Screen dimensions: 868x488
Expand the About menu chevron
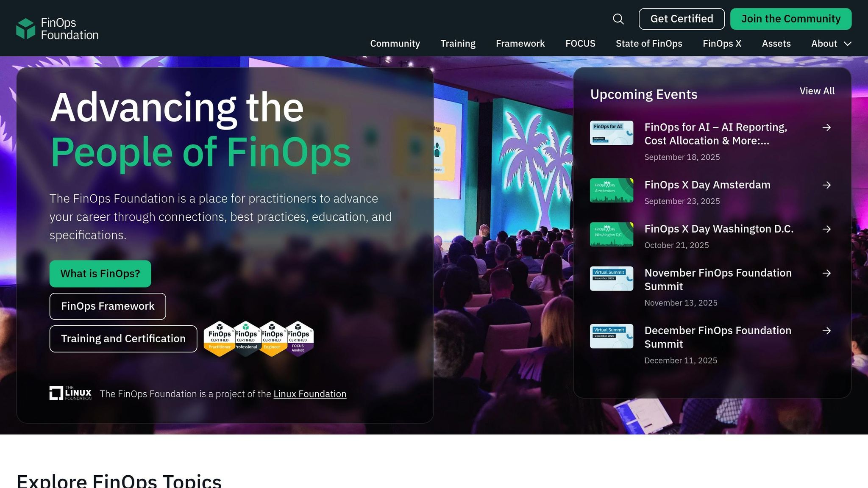[x=848, y=44]
